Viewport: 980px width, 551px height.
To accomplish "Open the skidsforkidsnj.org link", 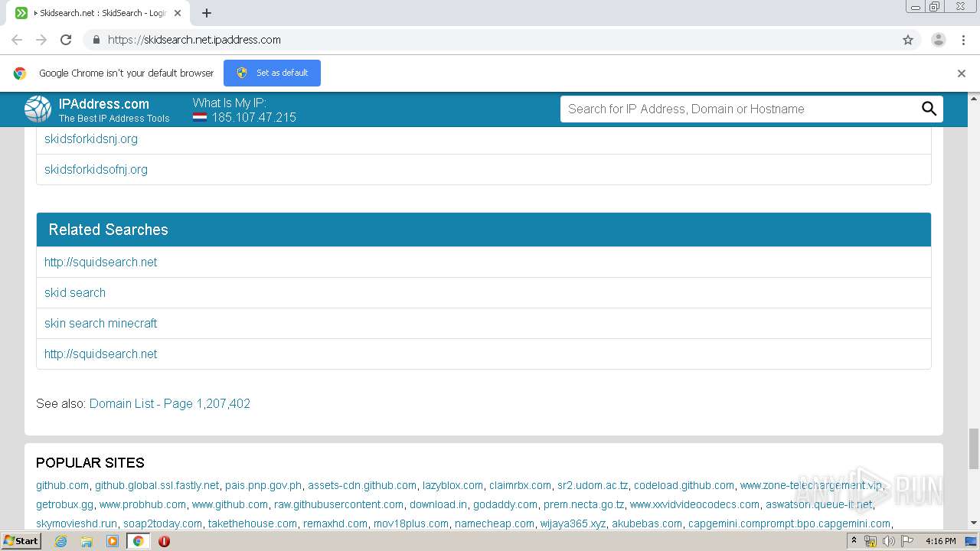I will 91,139.
